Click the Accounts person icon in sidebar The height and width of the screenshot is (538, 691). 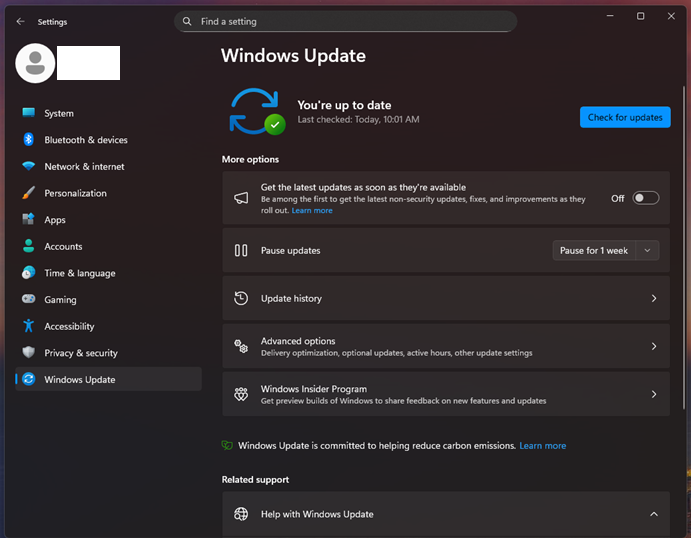pos(29,246)
